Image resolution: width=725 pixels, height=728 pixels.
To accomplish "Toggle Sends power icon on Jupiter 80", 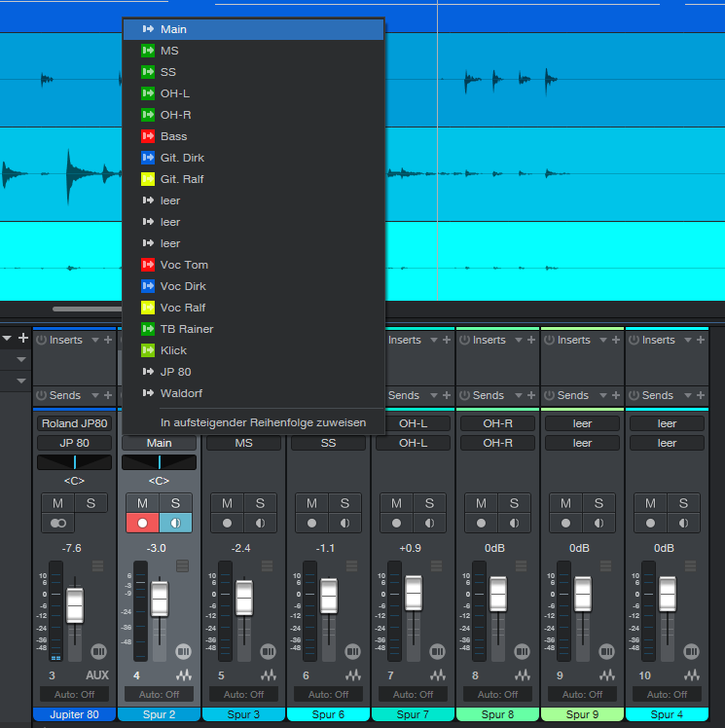I will click(41, 395).
